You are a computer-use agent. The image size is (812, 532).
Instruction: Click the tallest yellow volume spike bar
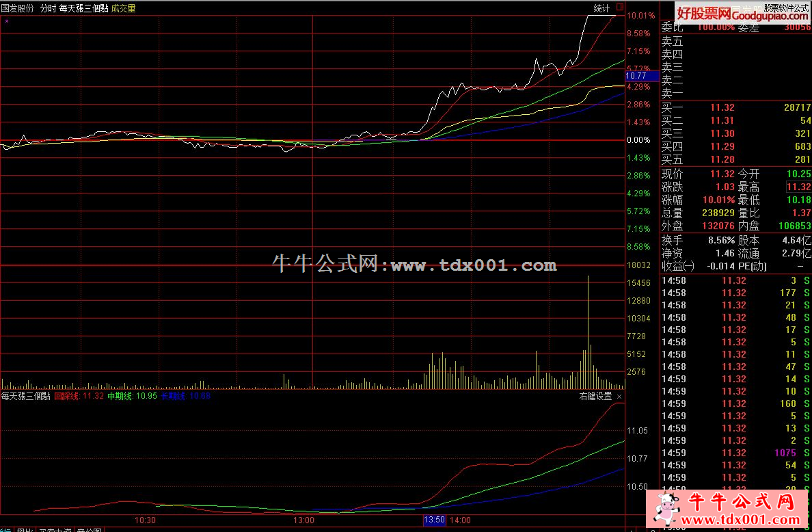(588, 332)
